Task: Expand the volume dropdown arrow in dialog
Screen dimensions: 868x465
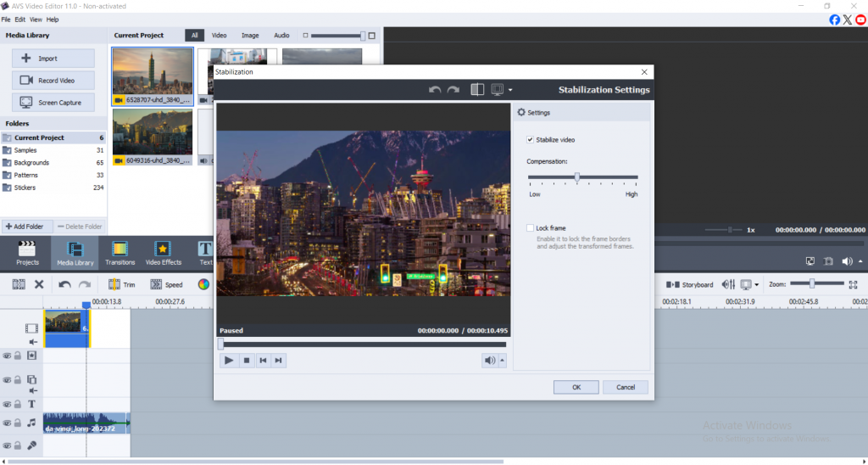Action: click(503, 361)
